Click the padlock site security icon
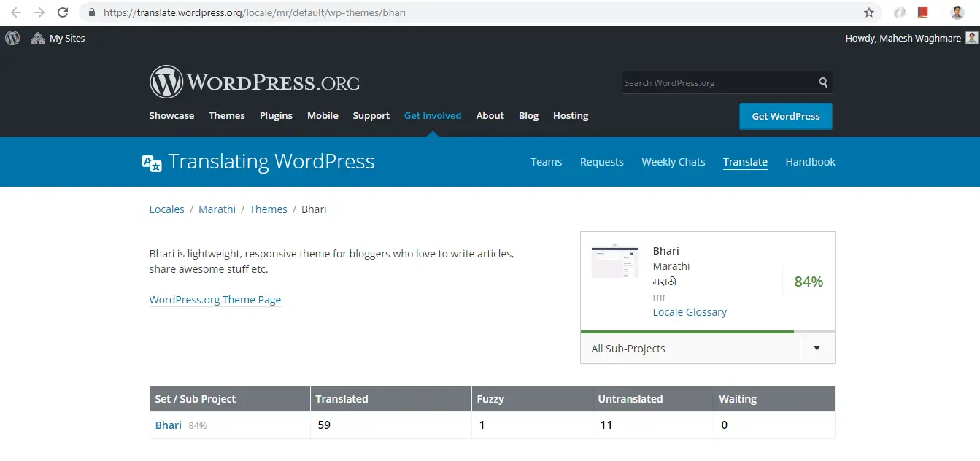Image resolution: width=980 pixels, height=461 pixels. pos(91,12)
